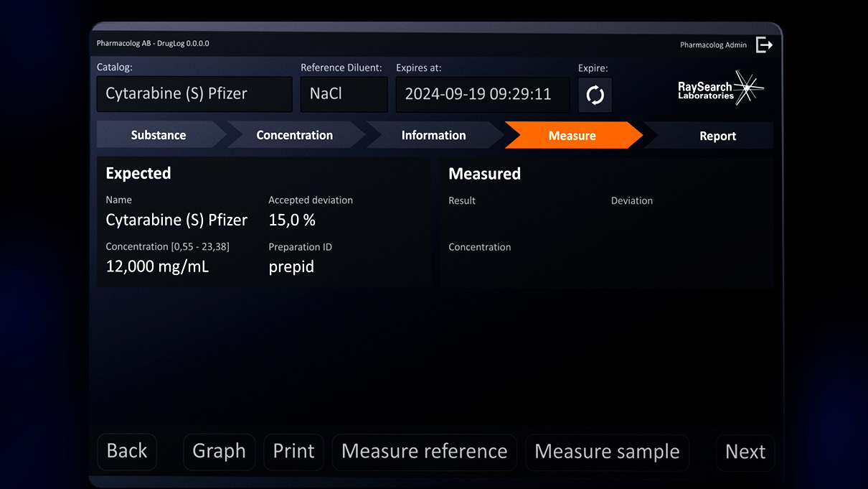Select the expected 12,000 mg/mL concentration value

(157, 267)
